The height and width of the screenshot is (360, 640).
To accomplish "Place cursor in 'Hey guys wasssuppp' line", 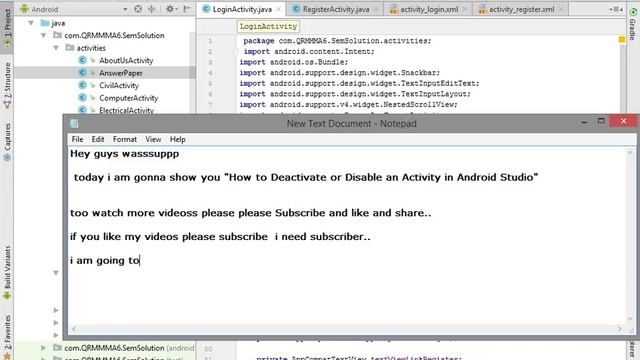I will tap(124, 154).
